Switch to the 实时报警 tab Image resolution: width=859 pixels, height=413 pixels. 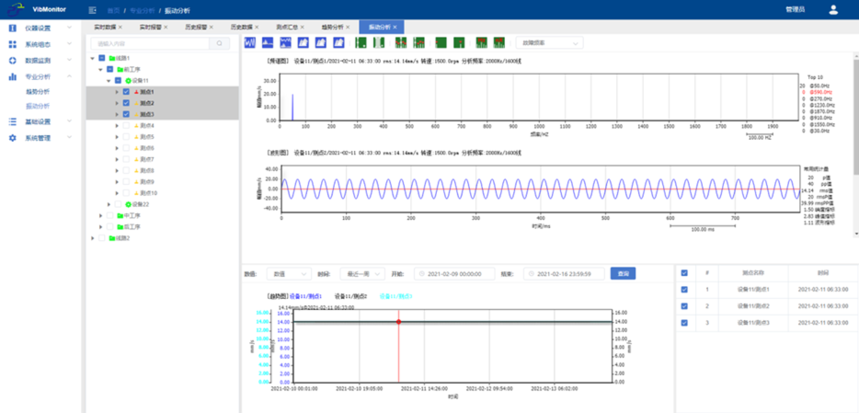pyautogui.click(x=151, y=27)
